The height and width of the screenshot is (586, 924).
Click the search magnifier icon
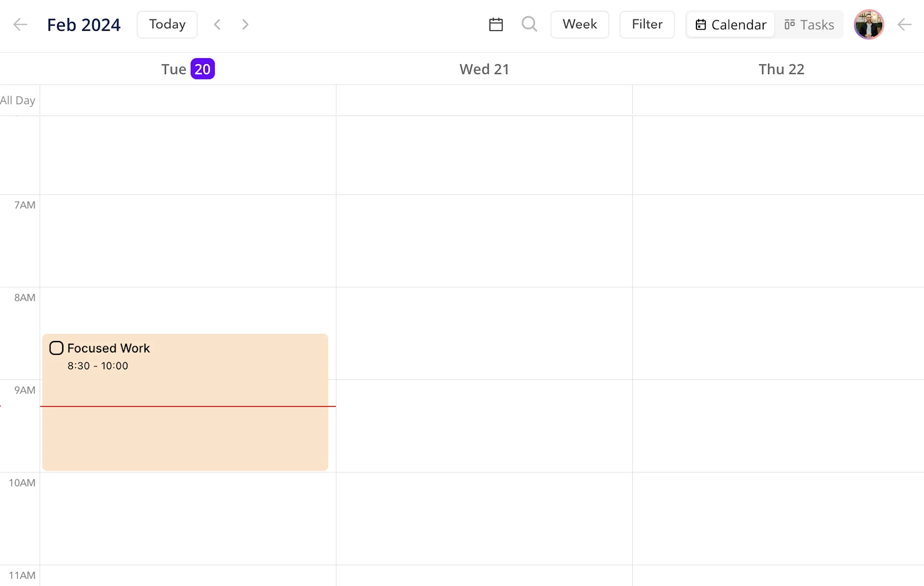(x=529, y=24)
